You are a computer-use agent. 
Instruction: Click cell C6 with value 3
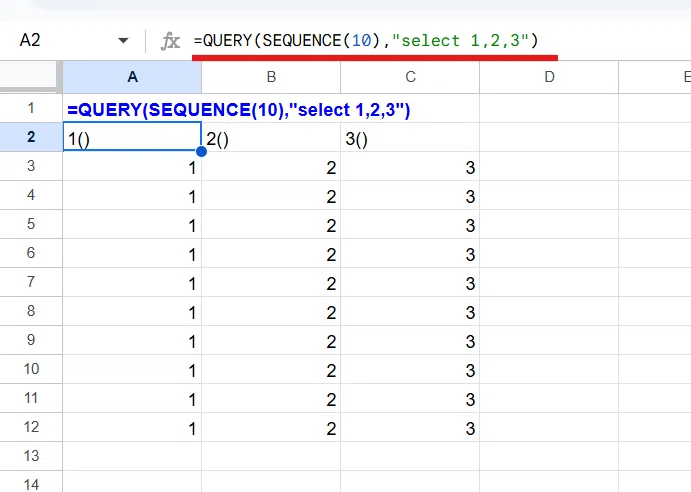coord(410,253)
